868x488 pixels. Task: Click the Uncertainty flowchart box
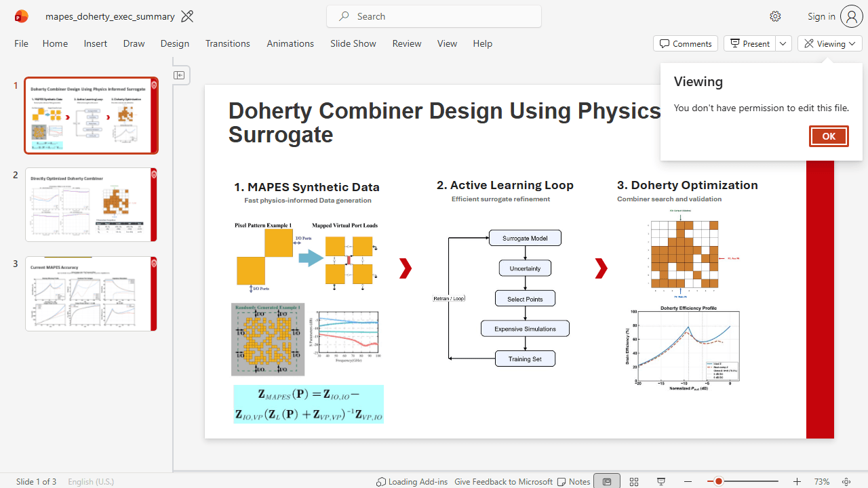525,268
